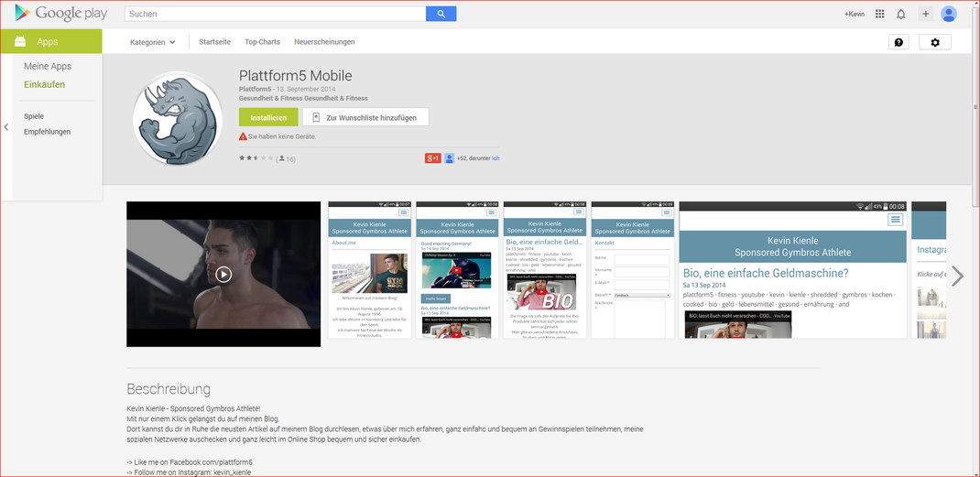Select Einkaufen in the sidebar

pos(44,84)
